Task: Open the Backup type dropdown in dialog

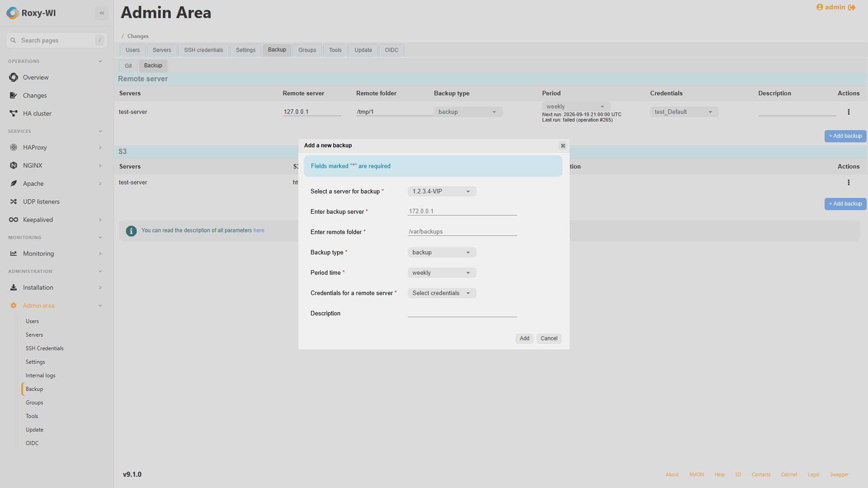Action: pyautogui.click(x=442, y=253)
